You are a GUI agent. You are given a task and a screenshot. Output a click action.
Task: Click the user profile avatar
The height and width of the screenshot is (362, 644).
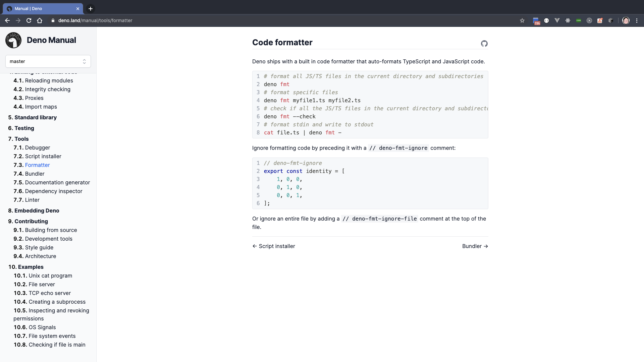626,20
